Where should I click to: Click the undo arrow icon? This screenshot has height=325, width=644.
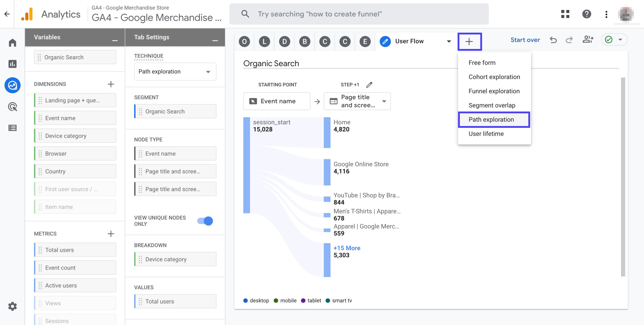click(x=553, y=40)
